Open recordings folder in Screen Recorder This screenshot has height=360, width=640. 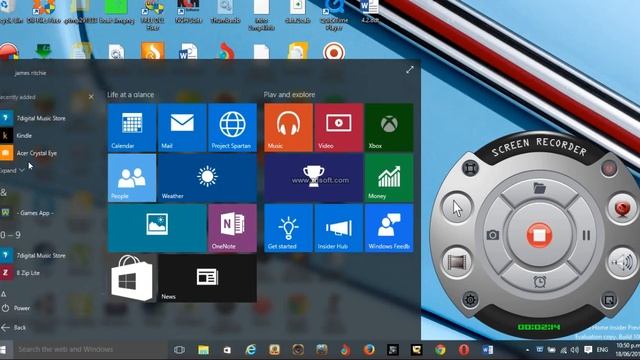click(x=539, y=188)
